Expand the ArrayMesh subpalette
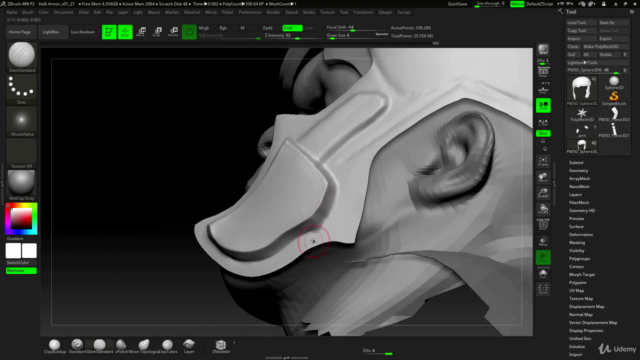This screenshot has height=360, width=640. 579,178
